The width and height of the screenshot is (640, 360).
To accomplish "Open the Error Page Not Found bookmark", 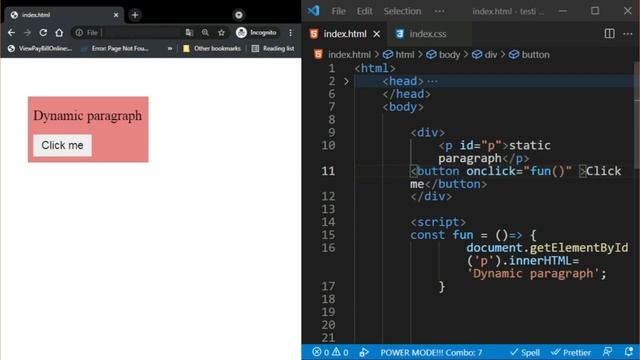I will [x=115, y=49].
